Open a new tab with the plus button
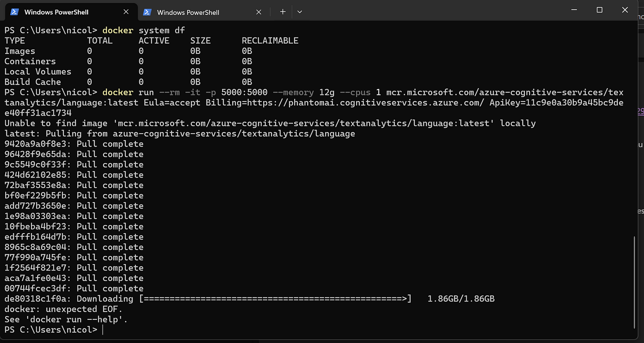 tap(283, 12)
